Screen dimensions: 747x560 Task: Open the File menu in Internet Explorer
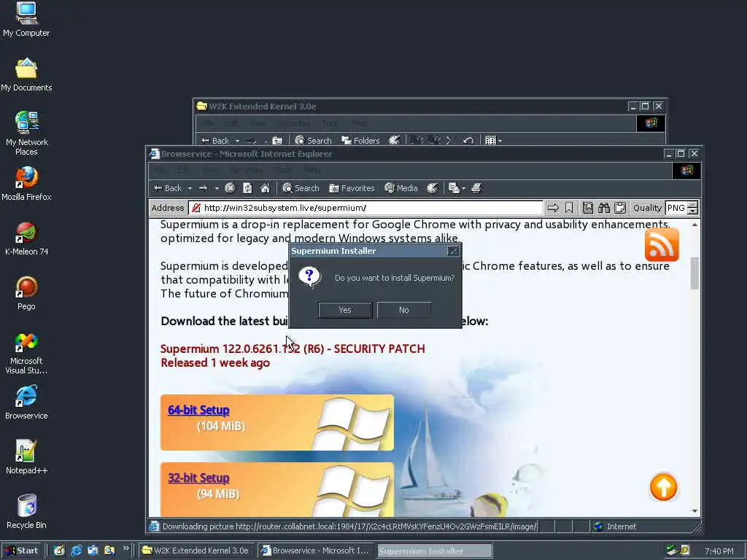click(x=160, y=170)
